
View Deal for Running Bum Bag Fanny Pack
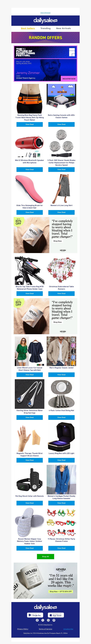tap(29, 124)
